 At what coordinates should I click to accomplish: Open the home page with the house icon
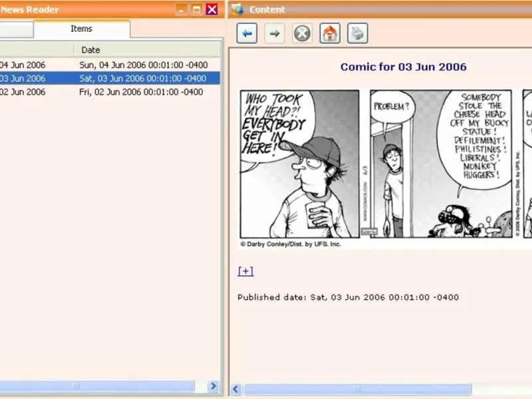pyautogui.click(x=330, y=33)
